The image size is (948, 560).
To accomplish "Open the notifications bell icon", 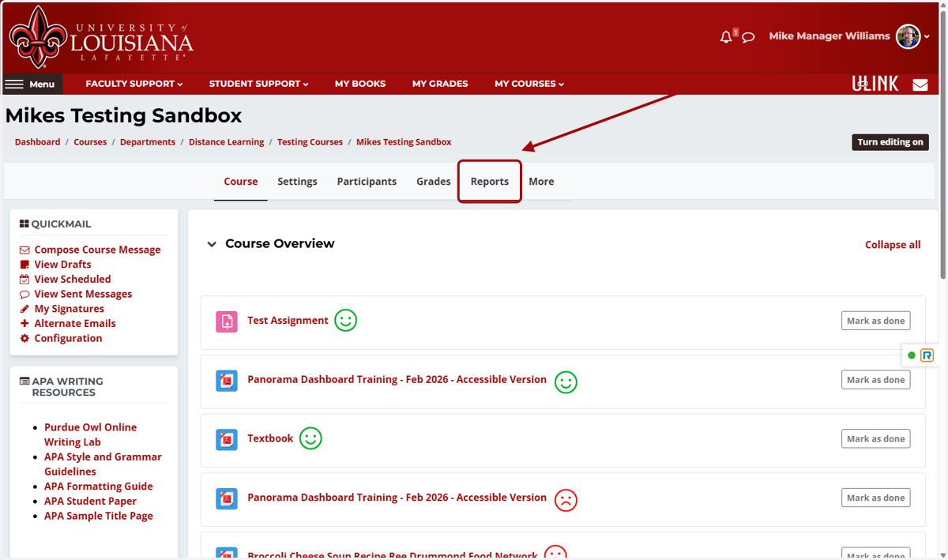I will (726, 36).
